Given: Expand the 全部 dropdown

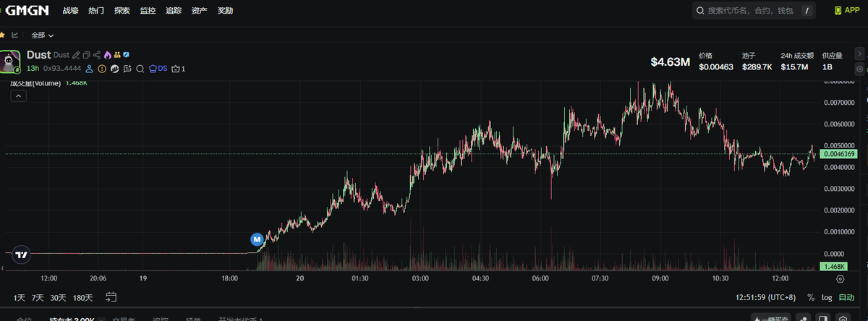Looking at the screenshot, I should [43, 35].
